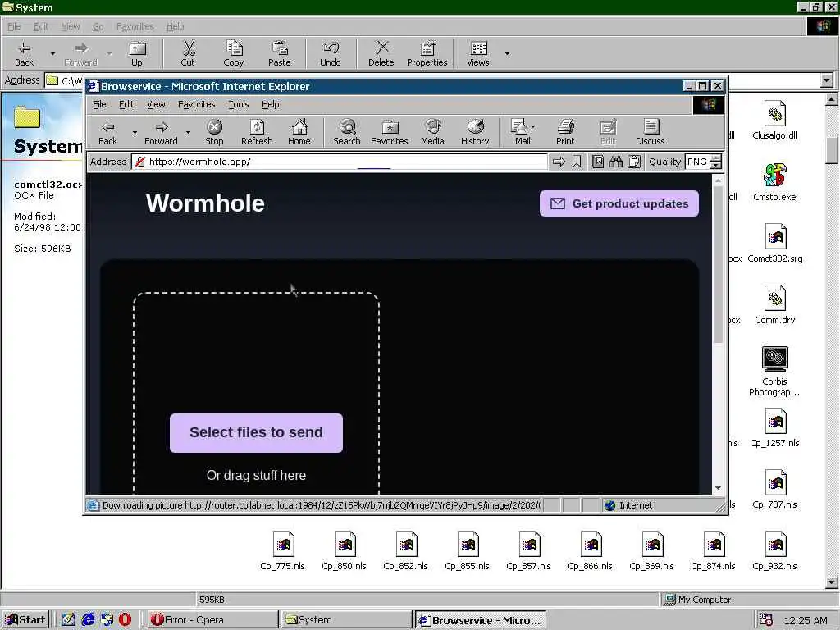Click the IE page scroll down arrow
This screenshot has height=630, width=840.
(718, 489)
